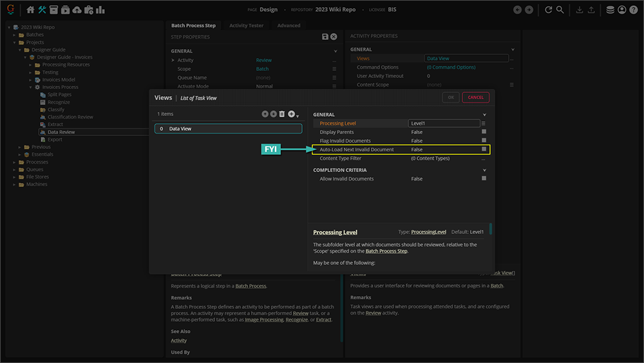
Task: Delete the selected view with trash icon
Action: [x=281, y=114]
